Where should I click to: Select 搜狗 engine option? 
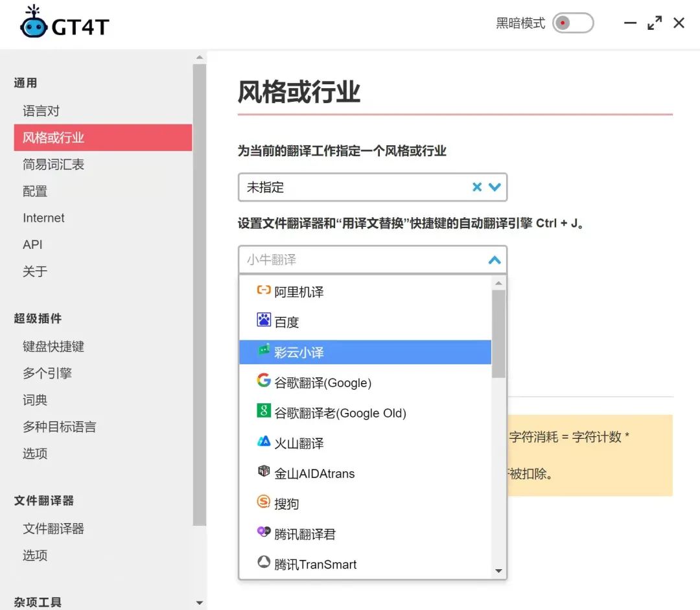pos(365,504)
